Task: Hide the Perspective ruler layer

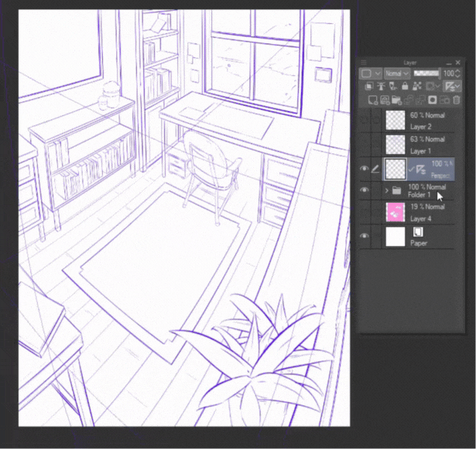Action: click(x=365, y=169)
